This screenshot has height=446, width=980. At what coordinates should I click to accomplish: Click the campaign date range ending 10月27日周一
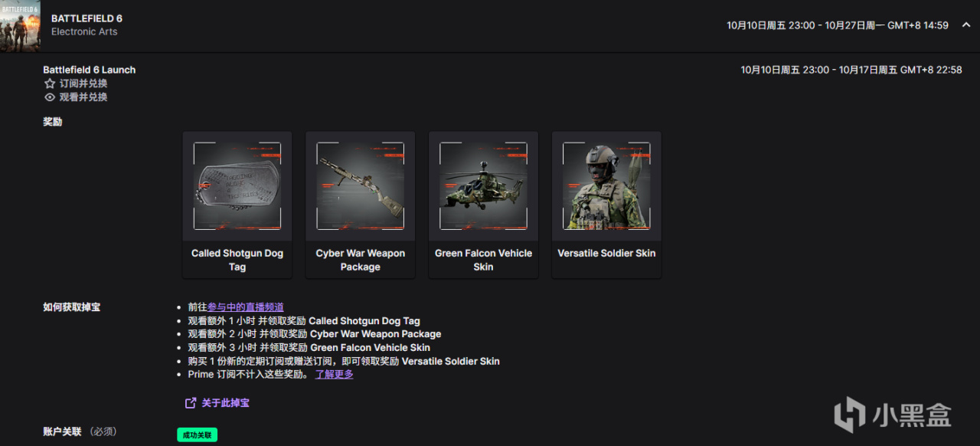(x=838, y=25)
